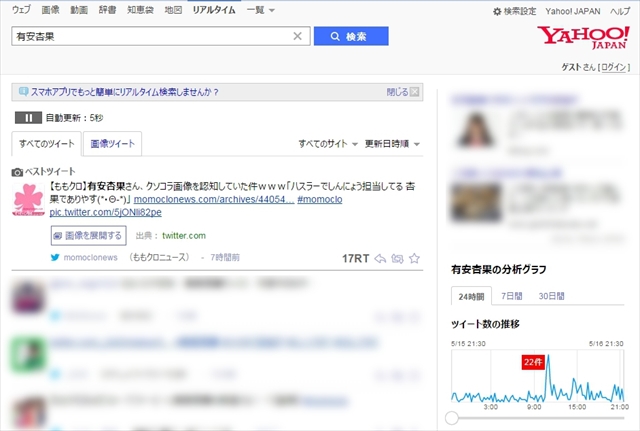Go to the Yahoo! JAPAN text link

(x=573, y=11)
